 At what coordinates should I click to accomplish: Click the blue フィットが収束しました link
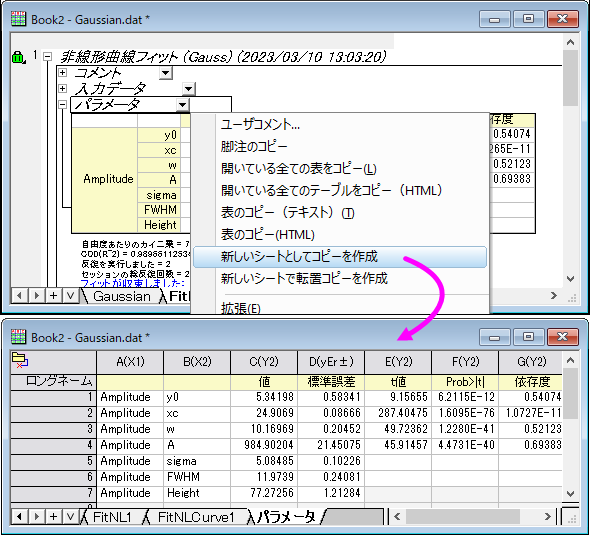pyautogui.click(x=132, y=283)
